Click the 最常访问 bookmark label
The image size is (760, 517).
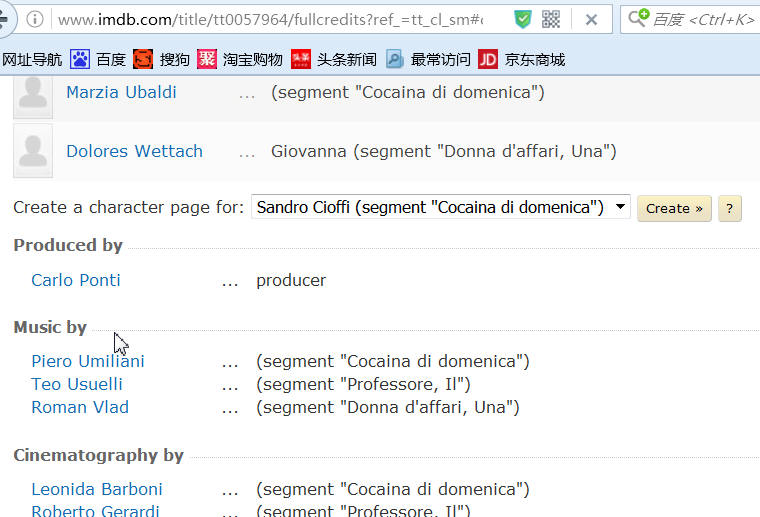441,60
